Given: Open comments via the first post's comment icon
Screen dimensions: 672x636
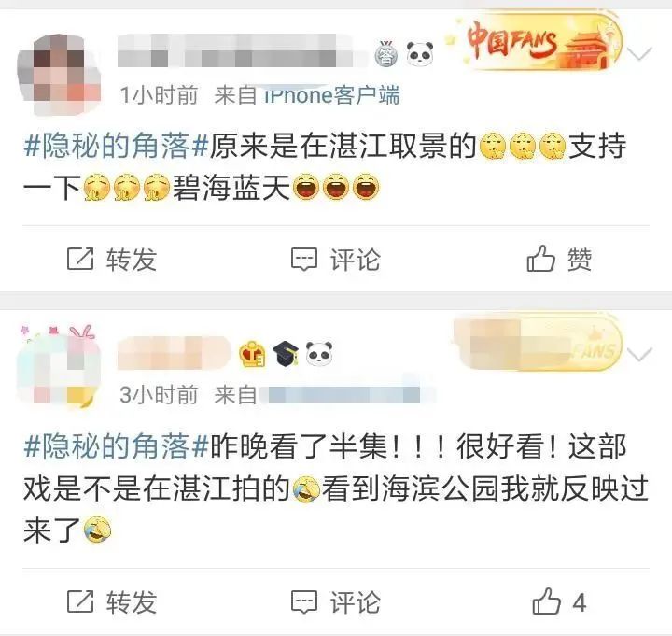Looking at the screenshot, I should click(304, 260).
